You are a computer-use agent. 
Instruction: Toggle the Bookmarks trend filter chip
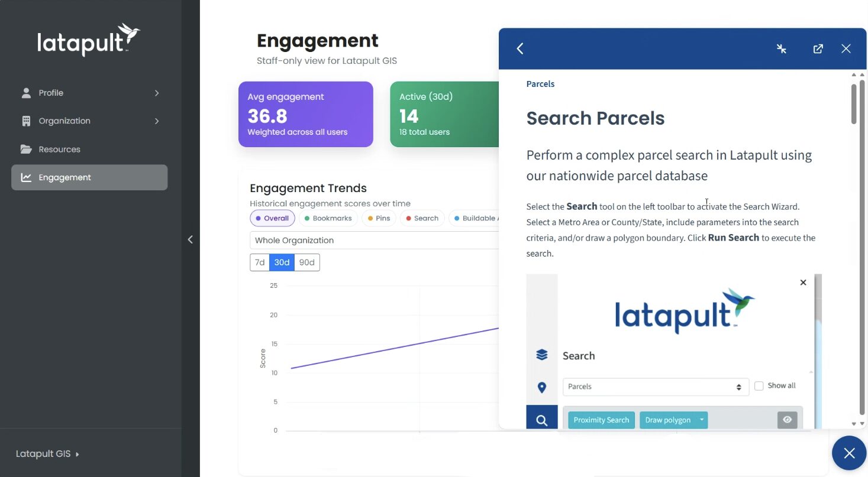pos(328,218)
